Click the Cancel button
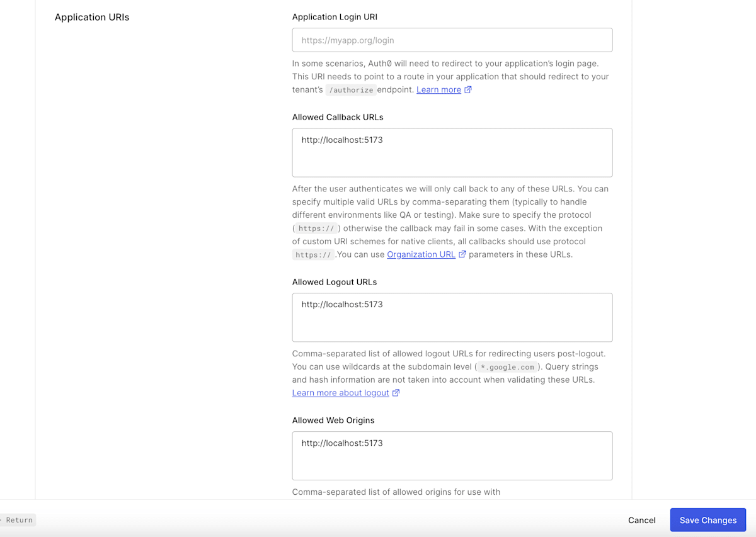 (x=642, y=520)
